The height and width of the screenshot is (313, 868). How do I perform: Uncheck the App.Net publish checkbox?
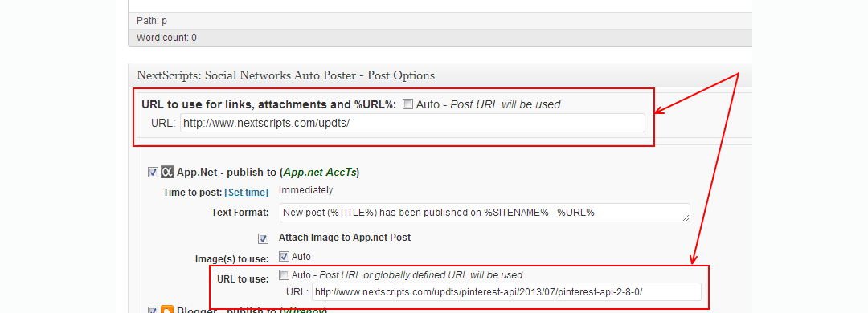154,173
